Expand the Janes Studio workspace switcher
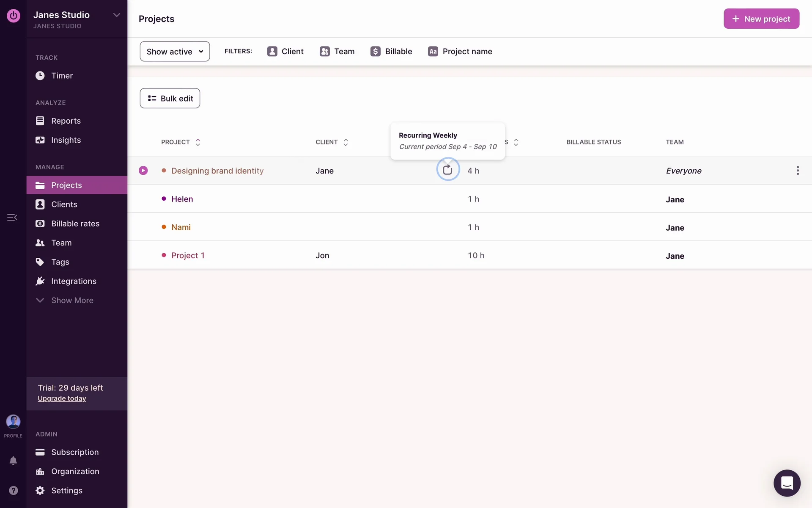This screenshot has height=508, width=812. (x=117, y=15)
